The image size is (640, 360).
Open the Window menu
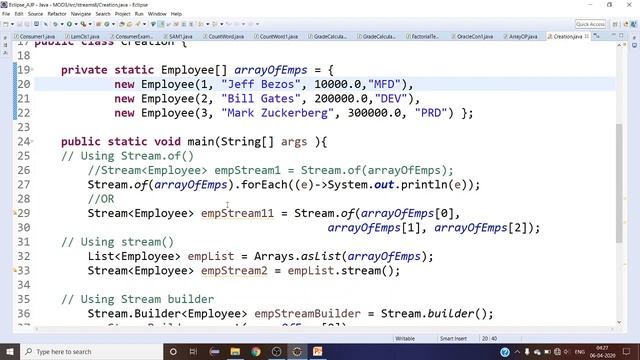tap(157, 14)
